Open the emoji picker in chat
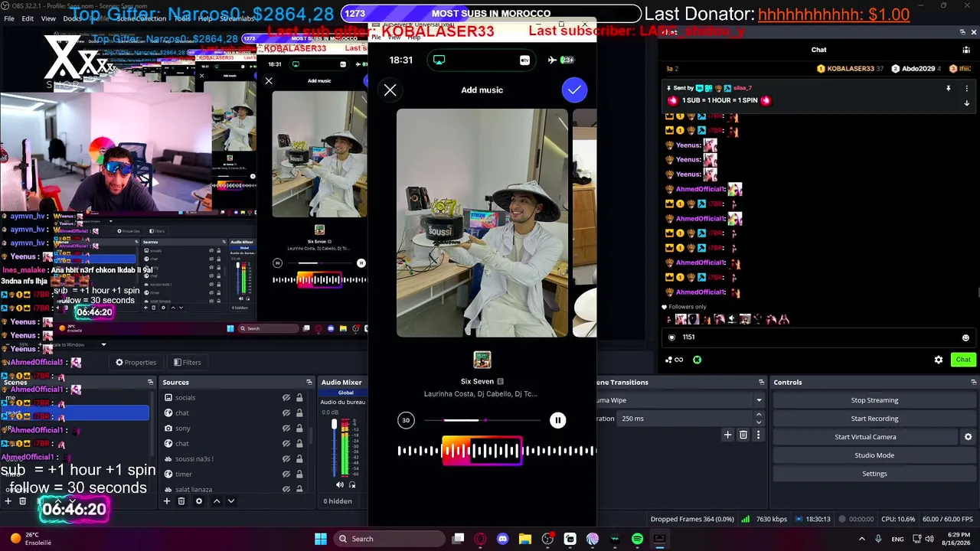The width and height of the screenshot is (980, 551). [x=965, y=337]
